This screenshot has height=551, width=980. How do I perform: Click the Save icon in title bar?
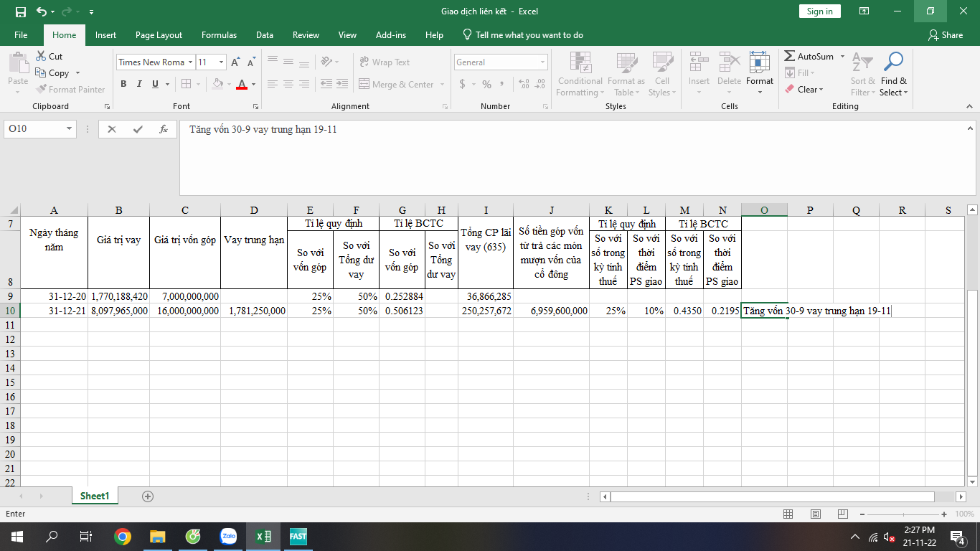click(20, 11)
